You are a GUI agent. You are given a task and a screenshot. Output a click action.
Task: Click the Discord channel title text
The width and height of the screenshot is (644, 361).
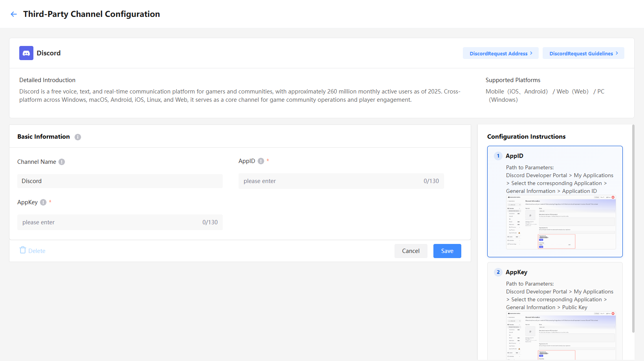click(49, 53)
